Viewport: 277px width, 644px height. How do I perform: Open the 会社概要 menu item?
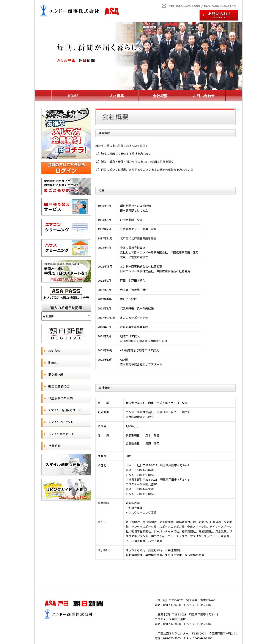point(160,96)
